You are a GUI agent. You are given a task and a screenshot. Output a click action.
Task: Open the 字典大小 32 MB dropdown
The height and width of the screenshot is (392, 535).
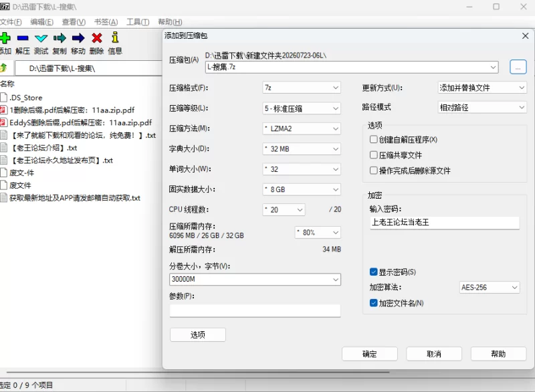coord(302,149)
